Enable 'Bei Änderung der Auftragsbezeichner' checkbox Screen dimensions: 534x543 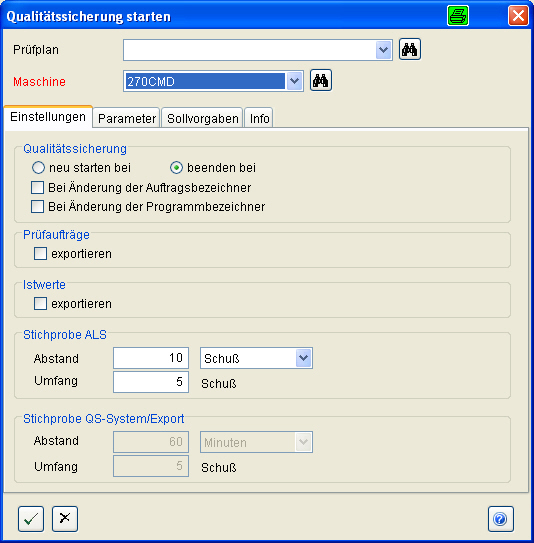37,187
